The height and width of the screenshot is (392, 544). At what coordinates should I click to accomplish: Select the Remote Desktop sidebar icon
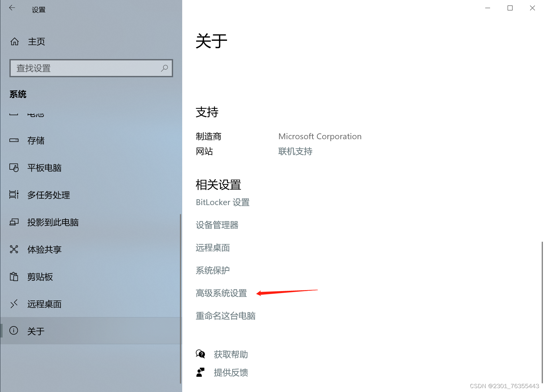[14, 304]
